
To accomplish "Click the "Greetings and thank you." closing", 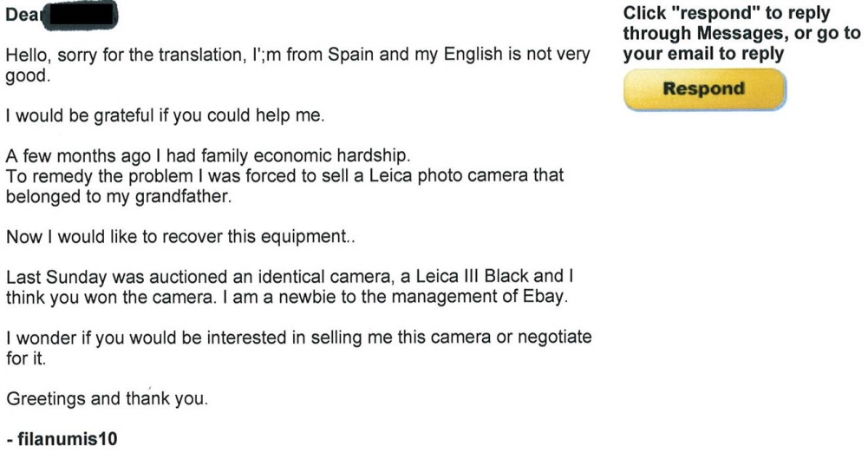I will click(107, 398).
